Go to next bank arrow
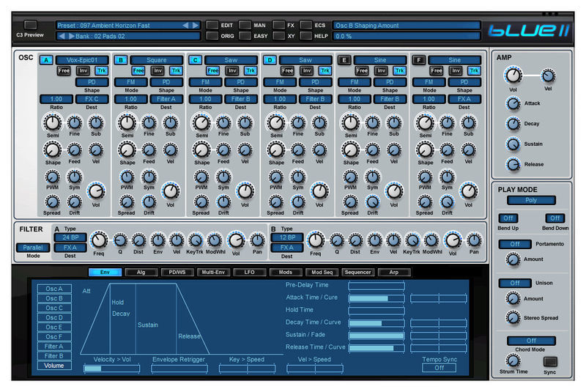Screen dimensions: 586x392 click(72, 36)
